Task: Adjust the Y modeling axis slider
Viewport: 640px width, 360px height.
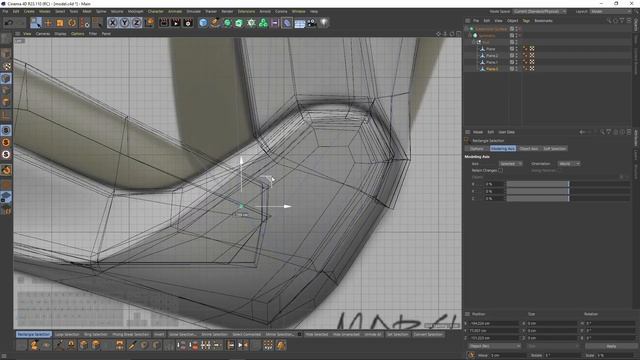Action: pyautogui.click(x=568, y=191)
